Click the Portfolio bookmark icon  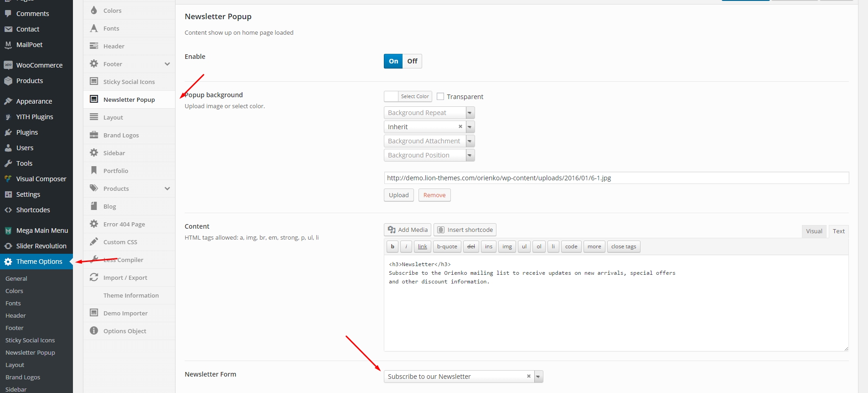(94, 171)
